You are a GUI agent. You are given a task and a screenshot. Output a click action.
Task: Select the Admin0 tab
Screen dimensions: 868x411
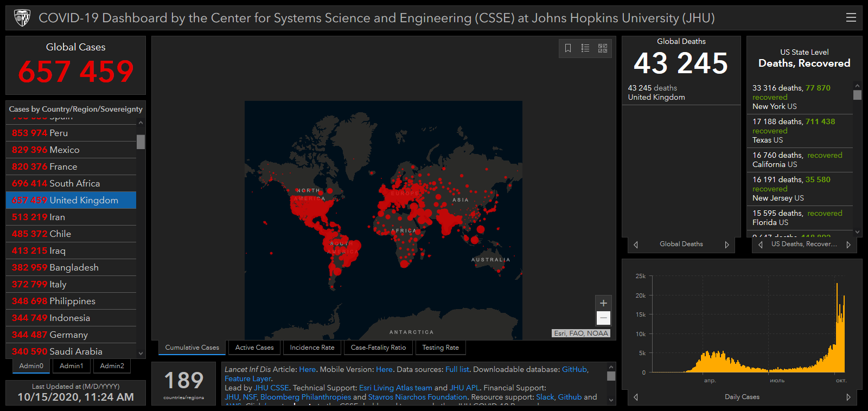(x=31, y=366)
